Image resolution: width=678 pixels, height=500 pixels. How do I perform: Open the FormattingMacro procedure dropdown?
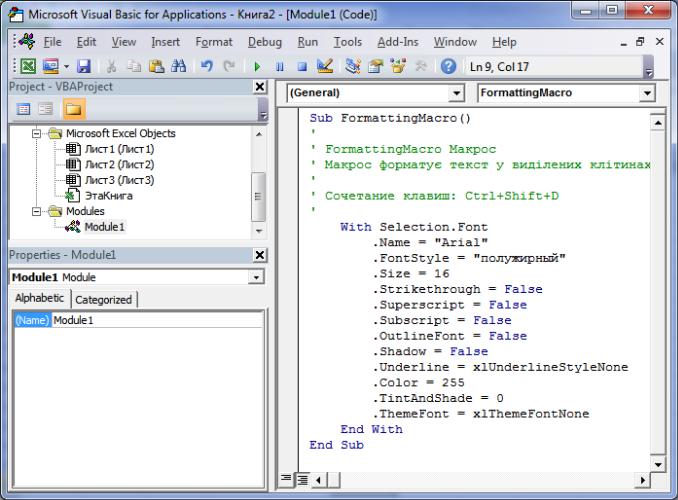point(647,93)
